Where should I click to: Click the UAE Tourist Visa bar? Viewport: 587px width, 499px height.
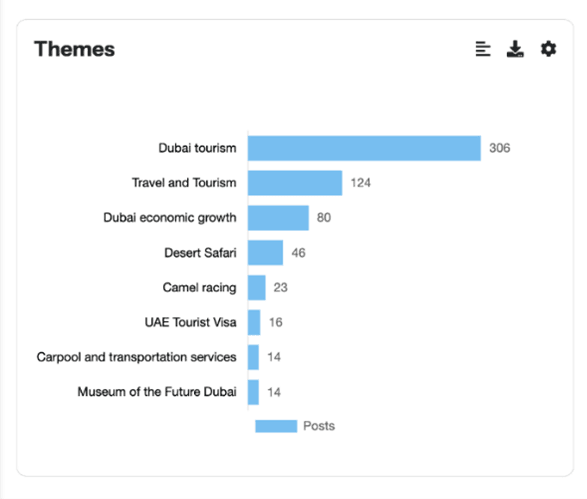[254, 322]
